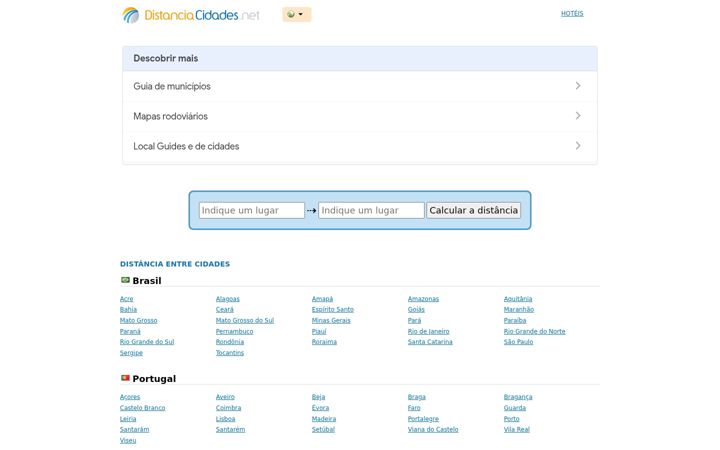
Task: Focus the origin place input field
Action: coord(252,210)
